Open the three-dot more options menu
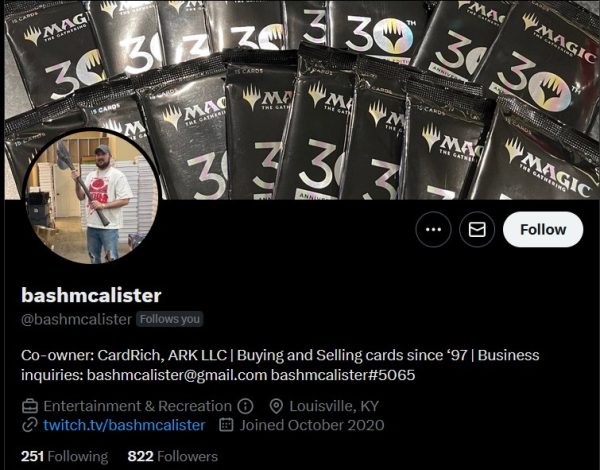Image resolution: width=600 pixels, height=470 pixels. [x=433, y=229]
